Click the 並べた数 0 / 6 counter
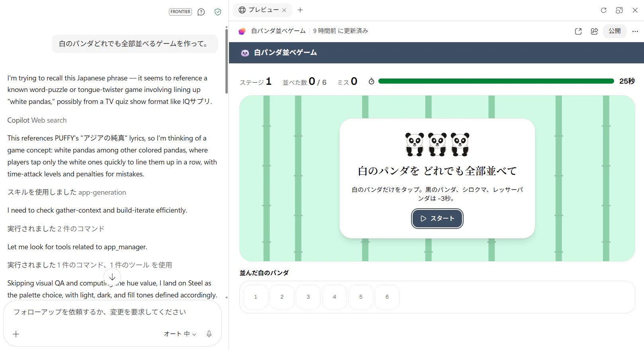This screenshot has height=350, width=644. coord(305,82)
